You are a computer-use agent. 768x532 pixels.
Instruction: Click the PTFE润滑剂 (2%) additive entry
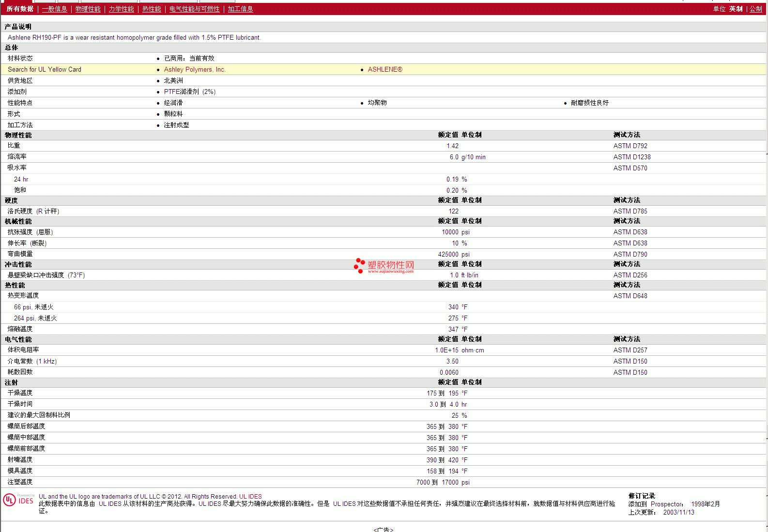tap(190, 91)
